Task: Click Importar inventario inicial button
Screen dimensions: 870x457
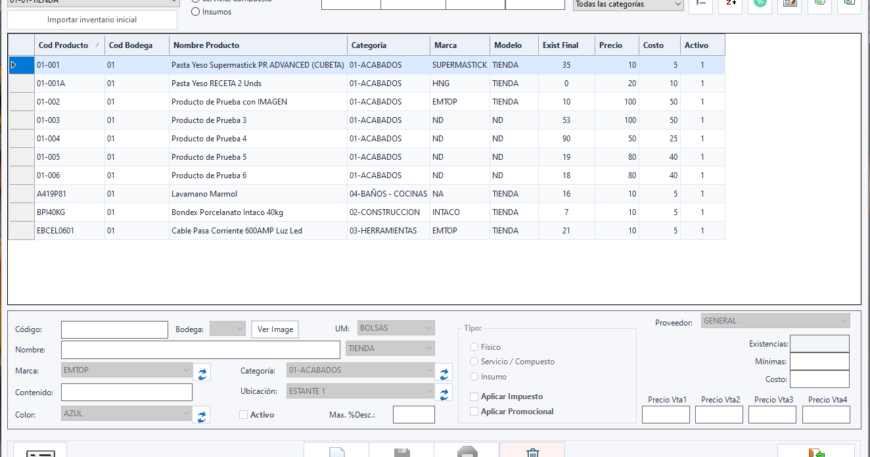Action: pyautogui.click(x=92, y=19)
